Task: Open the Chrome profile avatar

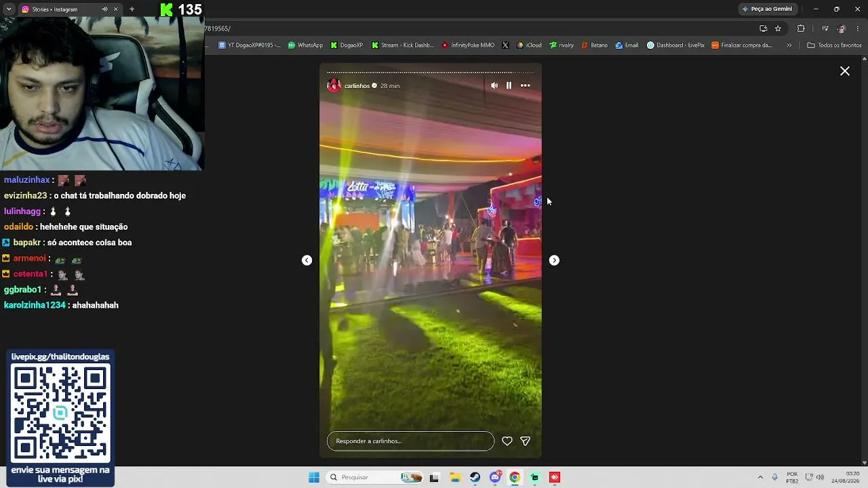Action: click(842, 28)
